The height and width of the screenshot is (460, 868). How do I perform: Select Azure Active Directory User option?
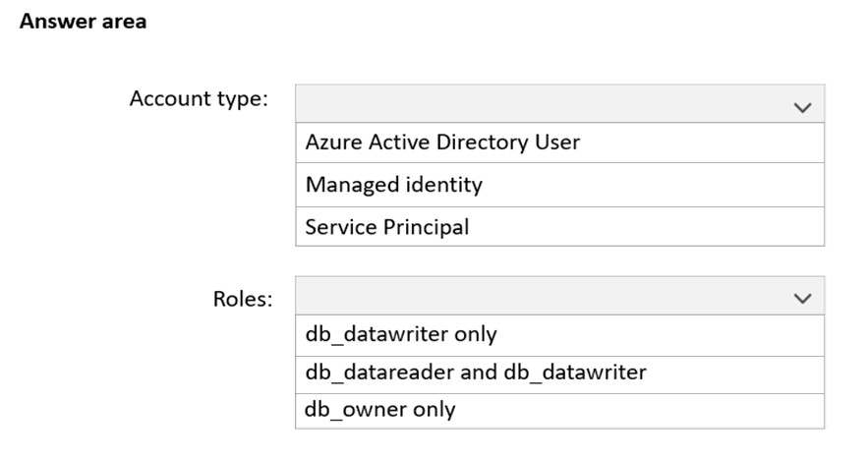point(559,143)
